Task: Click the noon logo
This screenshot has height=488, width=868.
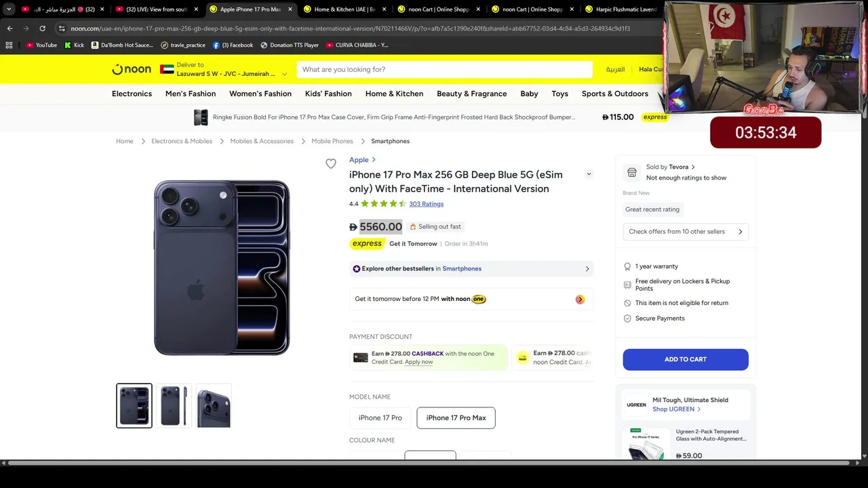Action: pos(132,69)
